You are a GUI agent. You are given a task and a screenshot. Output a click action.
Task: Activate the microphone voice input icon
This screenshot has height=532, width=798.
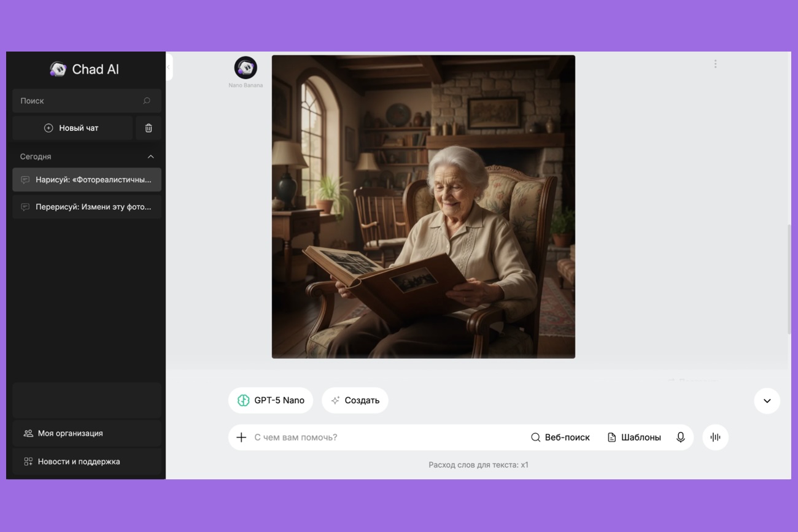point(680,438)
